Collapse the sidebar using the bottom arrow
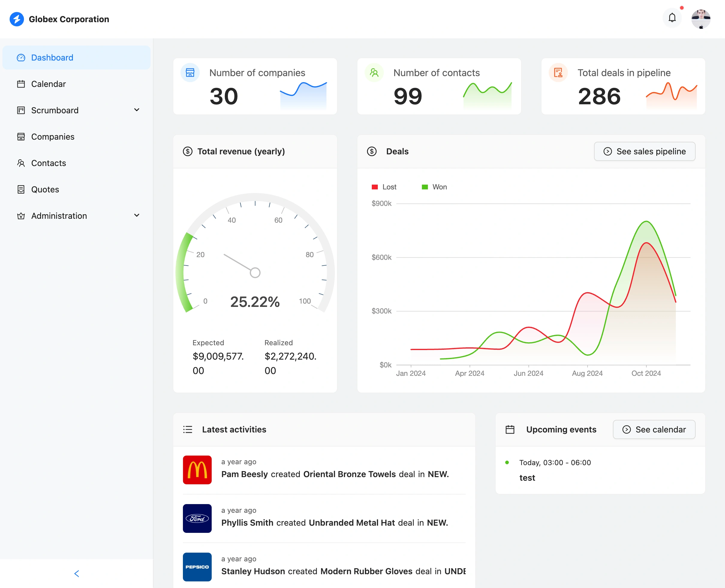725x588 pixels. 76,573
